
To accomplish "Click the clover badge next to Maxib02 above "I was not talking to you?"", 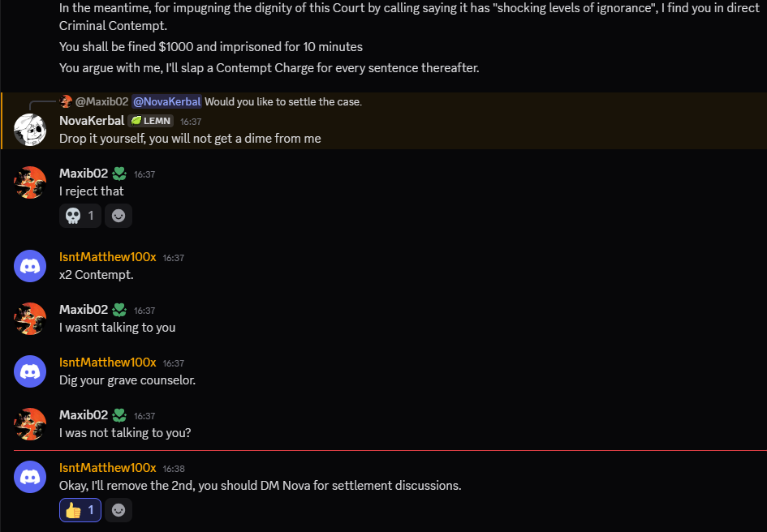I will click(119, 415).
